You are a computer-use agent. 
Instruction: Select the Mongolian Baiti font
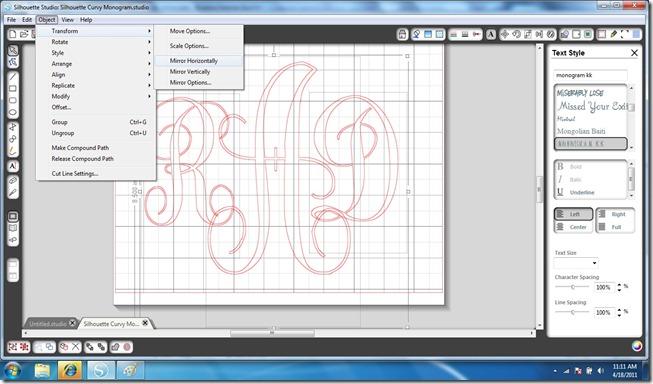pyautogui.click(x=581, y=131)
